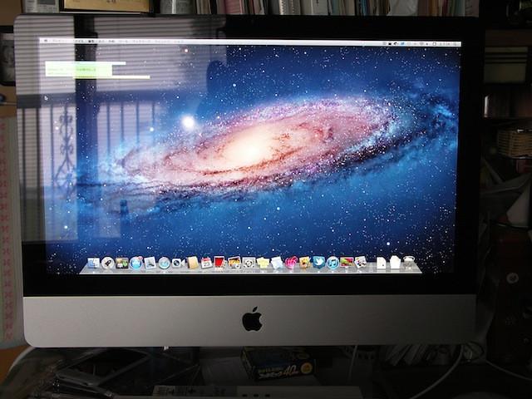Click the pink icon in the Dock
Viewport: 532px width, 399px height.
point(291,263)
